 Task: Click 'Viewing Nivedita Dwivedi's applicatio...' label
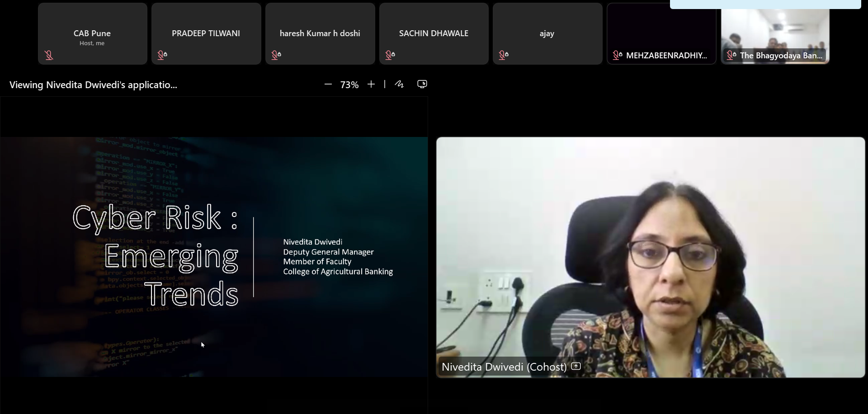click(x=93, y=85)
